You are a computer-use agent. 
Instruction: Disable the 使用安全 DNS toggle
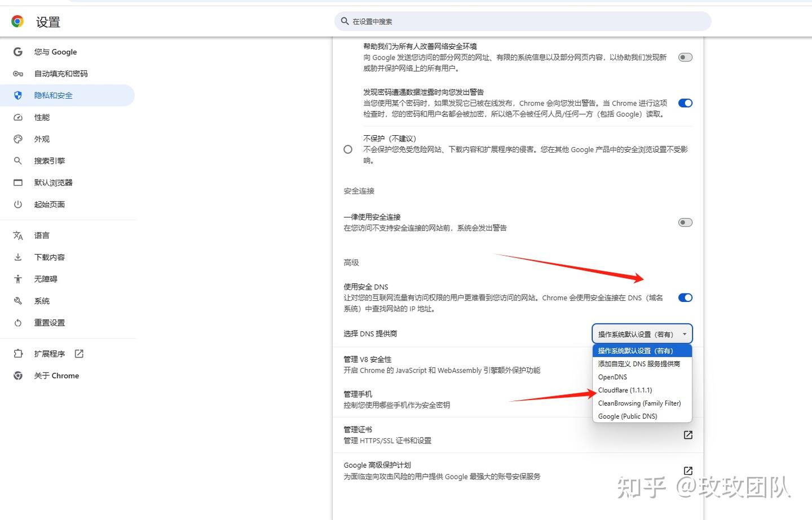pyautogui.click(x=685, y=297)
